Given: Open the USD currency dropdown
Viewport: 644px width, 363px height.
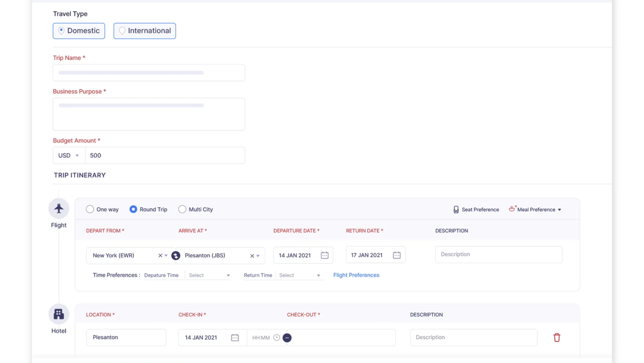Looking at the screenshot, I should [69, 155].
